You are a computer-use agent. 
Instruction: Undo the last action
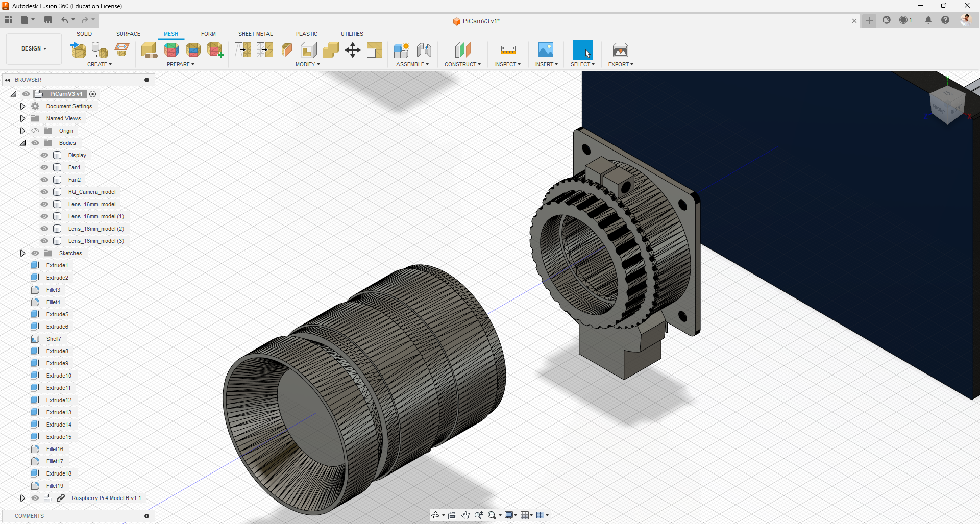(x=65, y=20)
